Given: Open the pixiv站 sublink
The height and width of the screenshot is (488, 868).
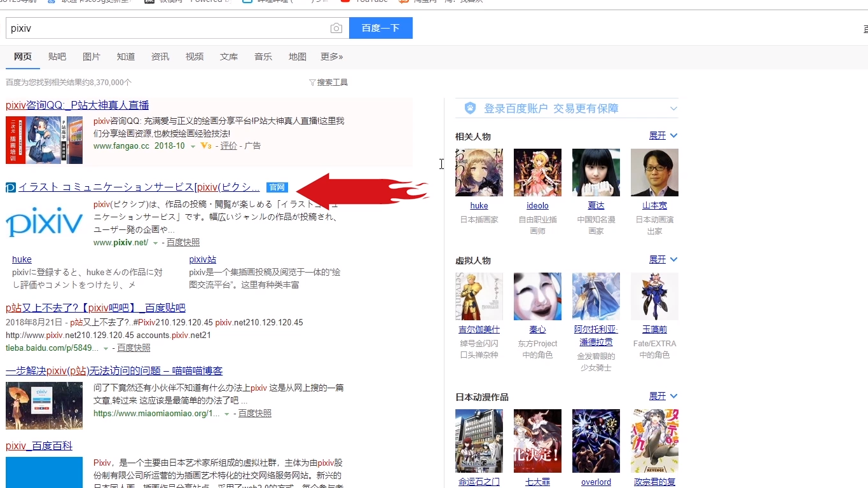Looking at the screenshot, I should pos(203,259).
